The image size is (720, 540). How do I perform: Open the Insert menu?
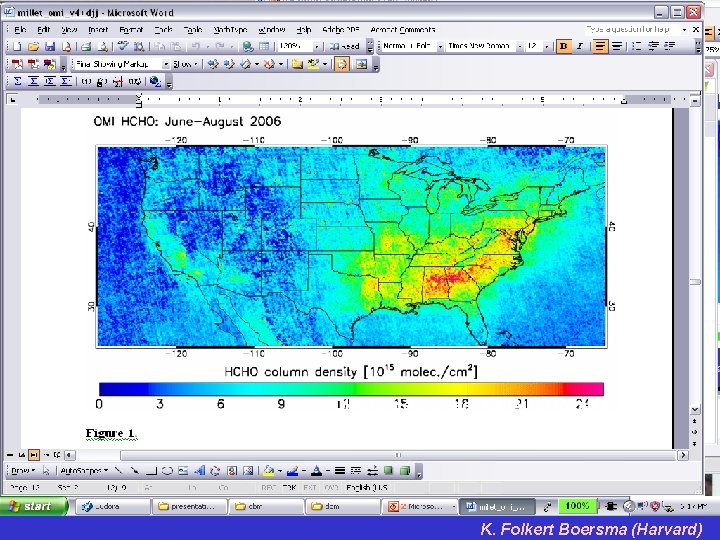click(98, 29)
